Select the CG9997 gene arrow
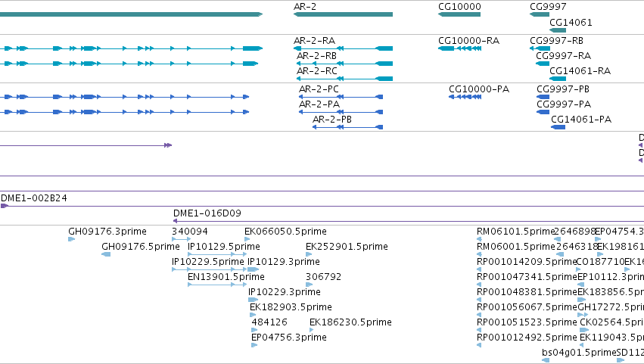The height and width of the screenshot is (364, 644). pyautogui.click(x=540, y=14)
